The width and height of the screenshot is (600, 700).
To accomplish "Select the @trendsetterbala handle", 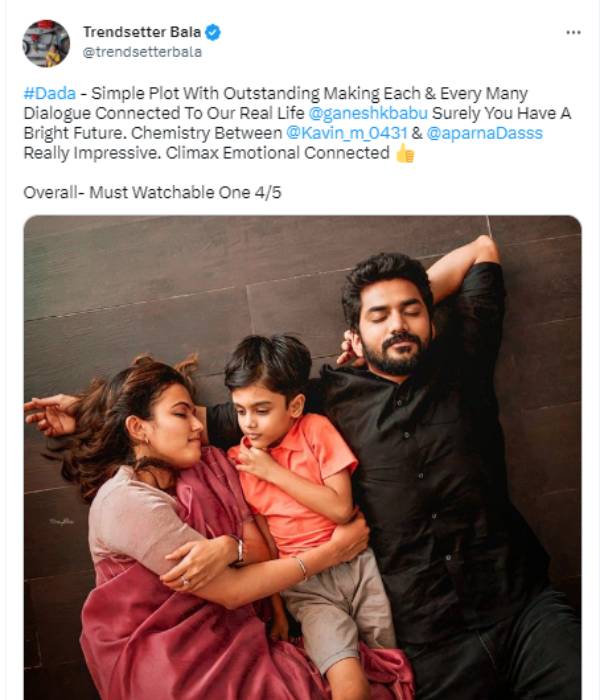I will click(x=142, y=52).
